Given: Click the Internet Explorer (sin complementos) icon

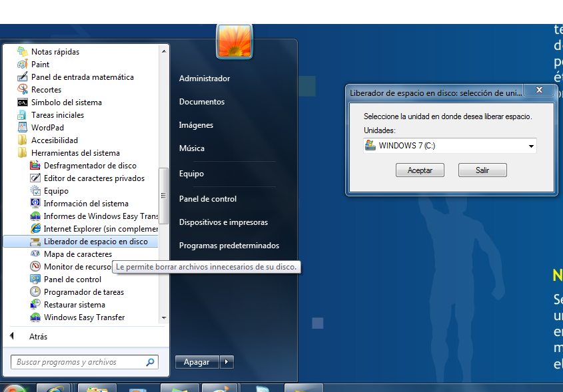Looking at the screenshot, I should pos(35,228).
